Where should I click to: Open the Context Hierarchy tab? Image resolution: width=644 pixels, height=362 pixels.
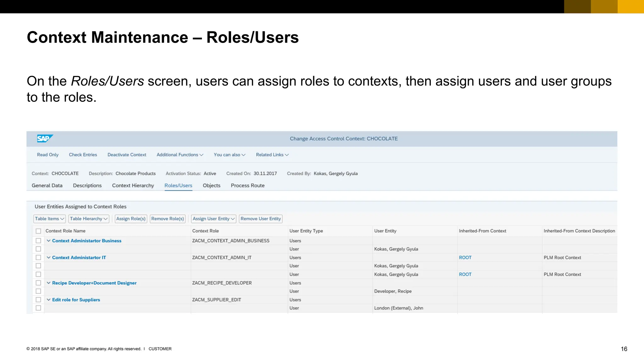[x=133, y=185]
